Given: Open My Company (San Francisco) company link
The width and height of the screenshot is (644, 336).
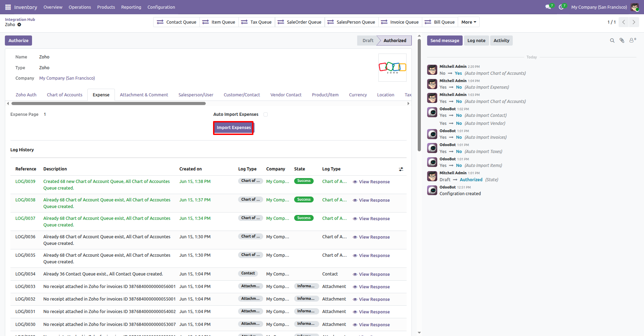Looking at the screenshot, I should coord(67,78).
